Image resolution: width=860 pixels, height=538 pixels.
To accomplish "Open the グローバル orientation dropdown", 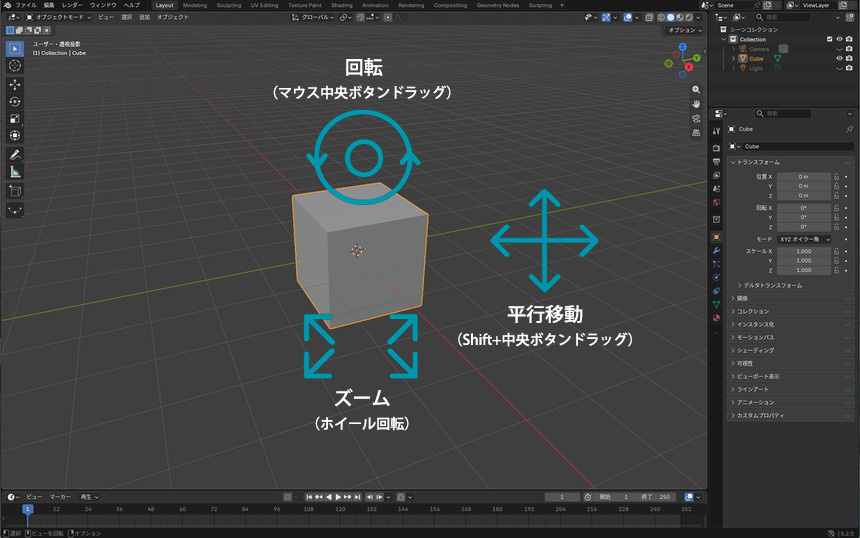I will 313,18.
